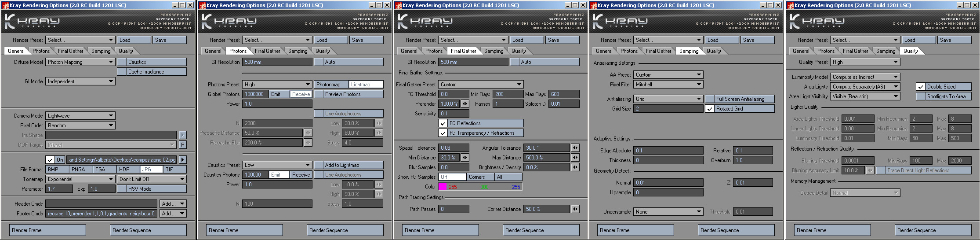Click the Max Distance adjust arrows
The width and height of the screenshot is (980, 240).
575,158
